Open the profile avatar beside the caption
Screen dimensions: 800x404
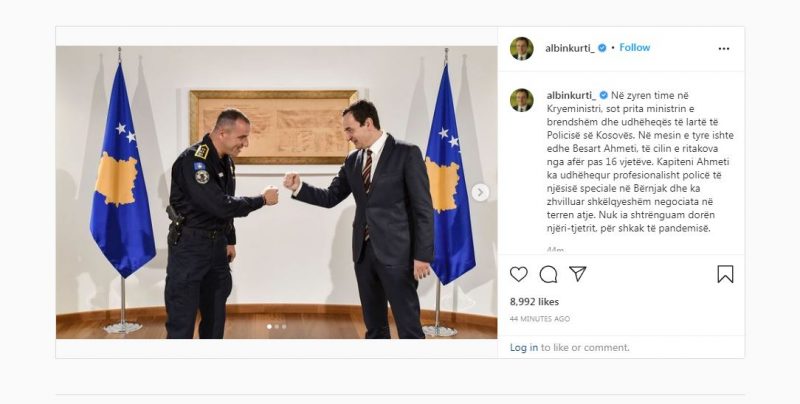pyautogui.click(x=521, y=100)
